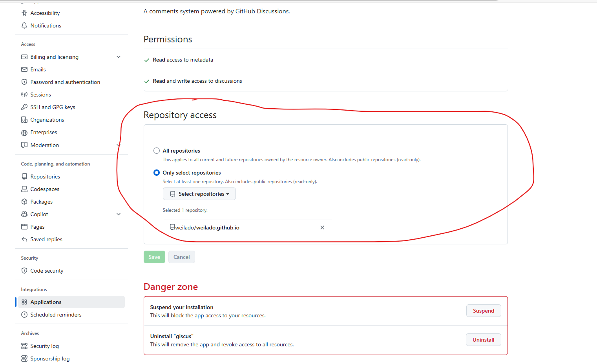The height and width of the screenshot is (364, 597).
Task: Click the Copilot icon
Action: click(24, 214)
